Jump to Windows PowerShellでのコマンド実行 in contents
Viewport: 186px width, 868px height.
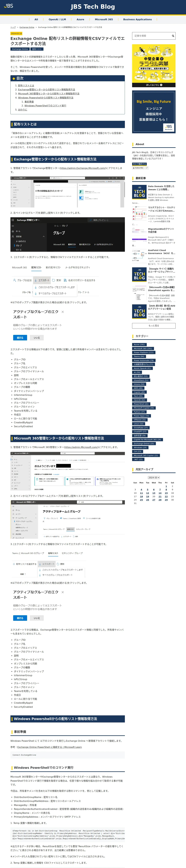45,106
